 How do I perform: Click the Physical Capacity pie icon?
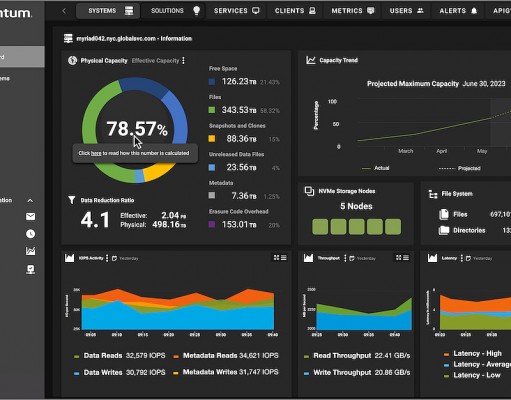[72, 60]
